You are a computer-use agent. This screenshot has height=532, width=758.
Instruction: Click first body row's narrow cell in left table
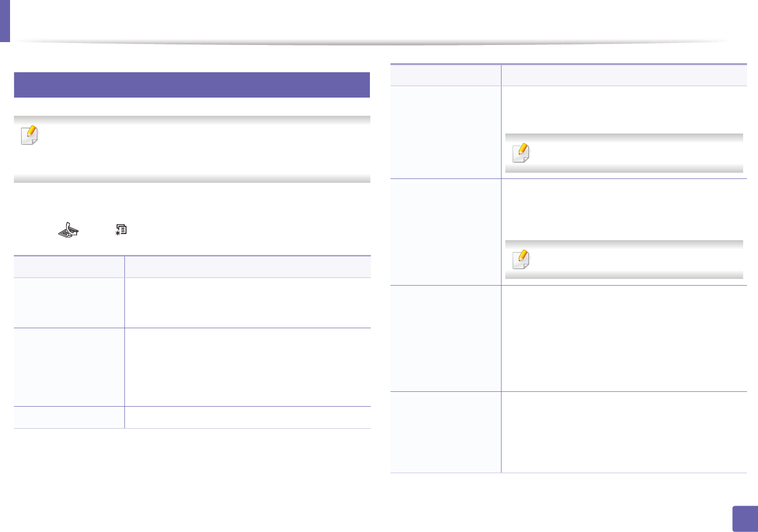click(69, 302)
